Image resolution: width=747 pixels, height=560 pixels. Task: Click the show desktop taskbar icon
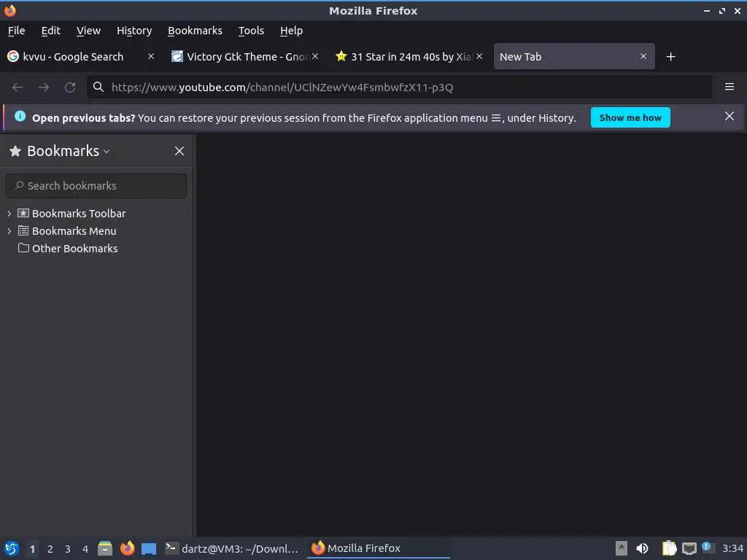[x=149, y=548]
